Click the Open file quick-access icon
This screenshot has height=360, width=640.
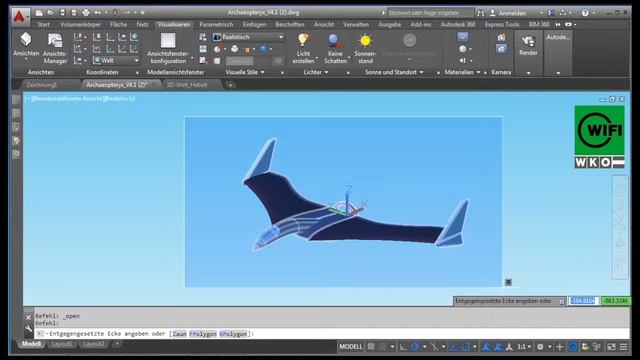point(50,13)
